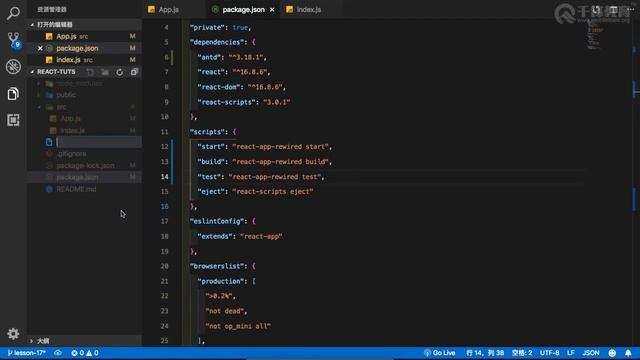
Task: Click New Folder icon in REACT-TUTS header
Action: click(x=105, y=72)
